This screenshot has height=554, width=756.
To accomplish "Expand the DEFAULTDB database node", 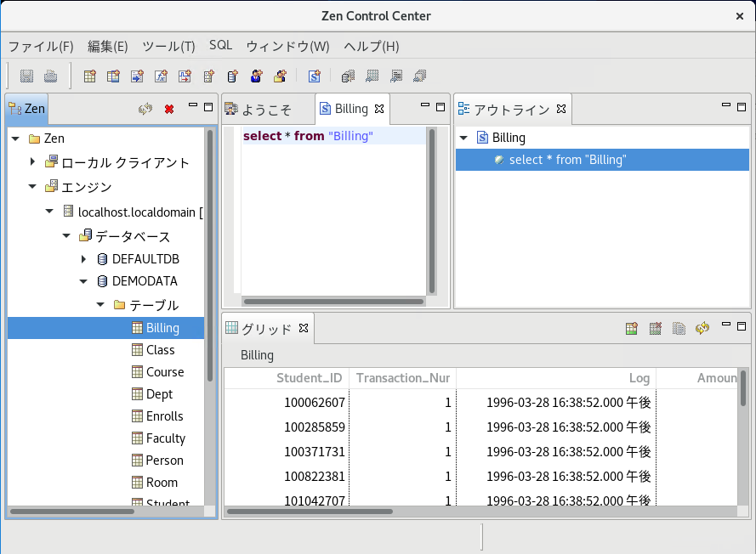I will coord(83,259).
